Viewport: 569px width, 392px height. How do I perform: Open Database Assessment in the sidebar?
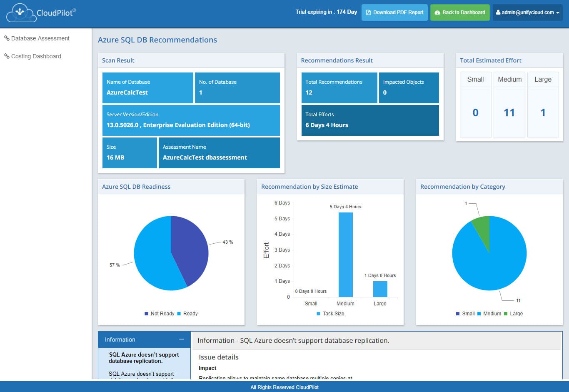(x=40, y=38)
